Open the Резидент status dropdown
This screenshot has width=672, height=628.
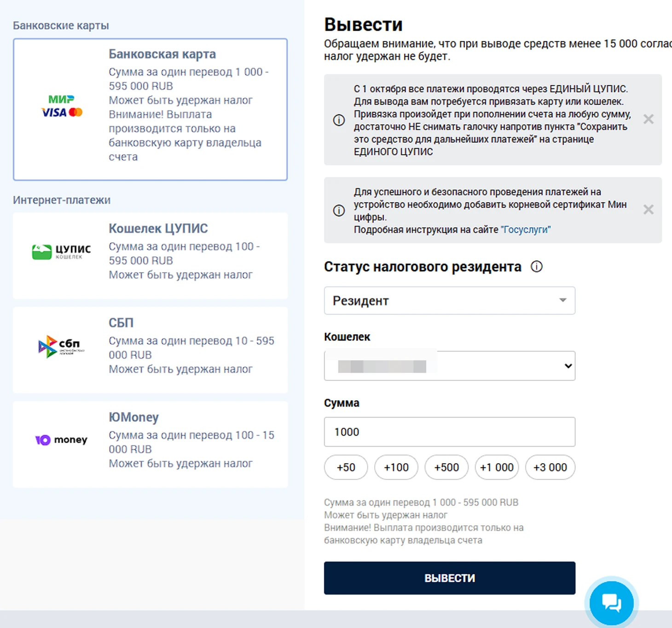[450, 301]
